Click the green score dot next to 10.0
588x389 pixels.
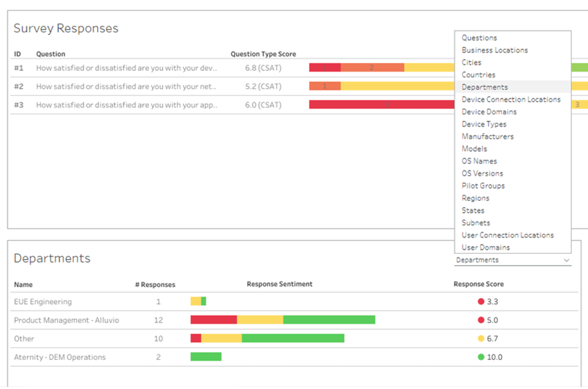(481, 357)
